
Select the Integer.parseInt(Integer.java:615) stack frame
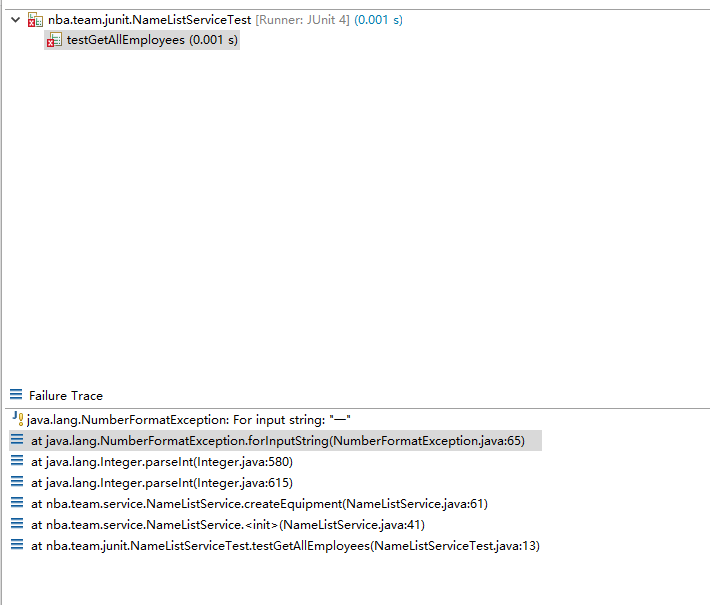(162, 483)
